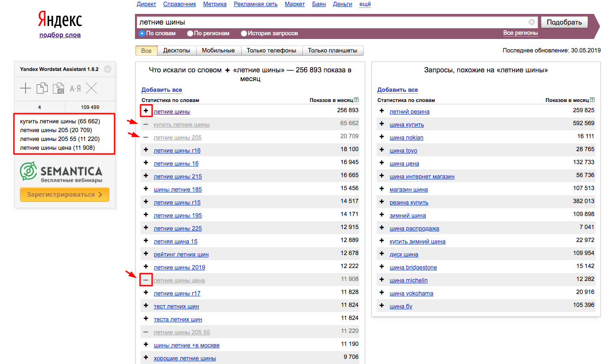Select 'летние шины цена (11 908)' in Assistant list
Viewport: 615px width, 364px height.
tap(57, 148)
